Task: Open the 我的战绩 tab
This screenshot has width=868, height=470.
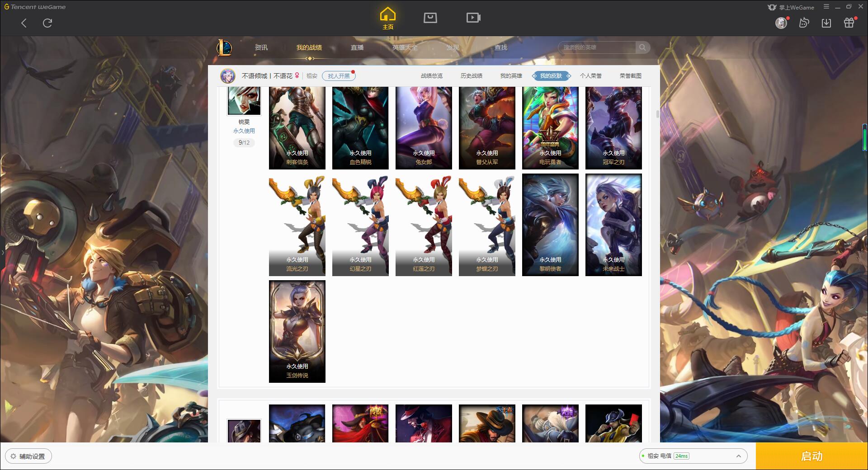Action: point(309,47)
